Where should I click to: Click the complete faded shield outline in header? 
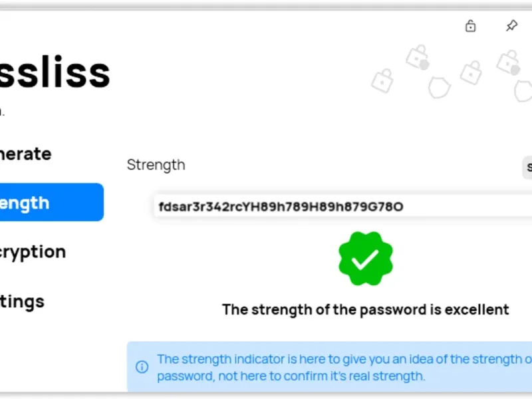click(x=439, y=87)
